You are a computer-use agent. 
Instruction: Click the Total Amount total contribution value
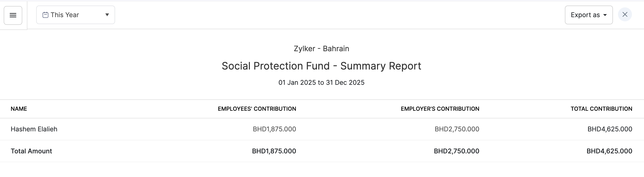point(609,151)
